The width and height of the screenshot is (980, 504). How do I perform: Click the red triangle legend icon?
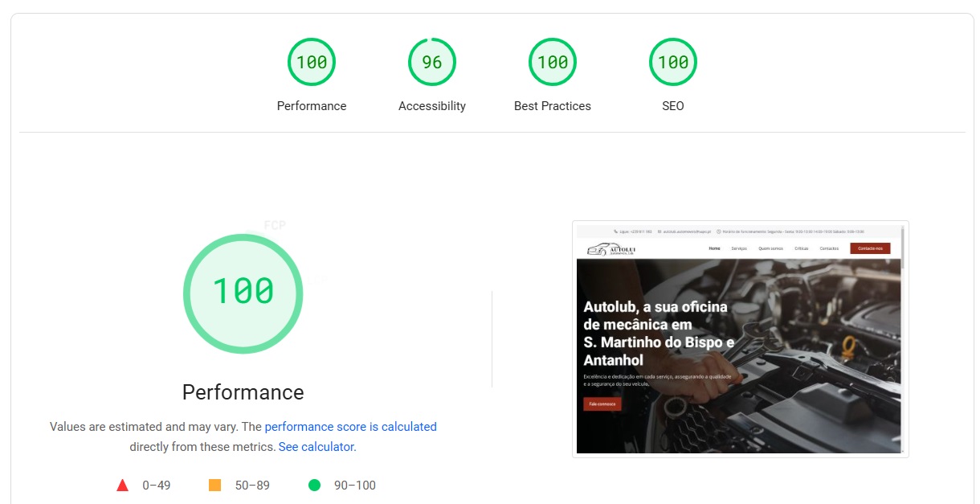point(123,485)
